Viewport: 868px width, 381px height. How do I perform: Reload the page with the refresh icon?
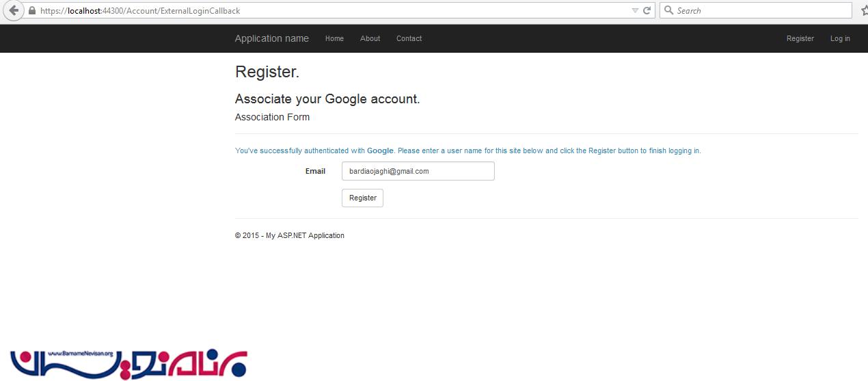[x=647, y=11]
